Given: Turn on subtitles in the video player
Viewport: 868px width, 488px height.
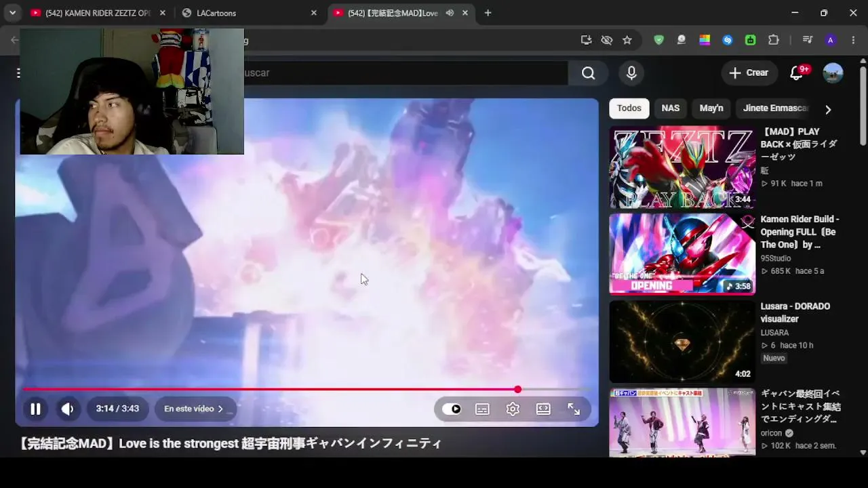Looking at the screenshot, I should [x=482, y=409].
